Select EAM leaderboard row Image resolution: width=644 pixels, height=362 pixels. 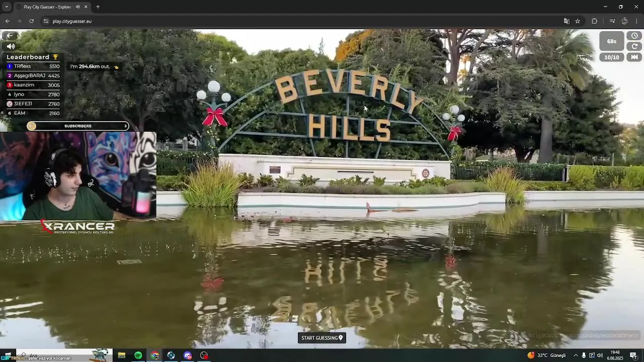click(33, 113)
